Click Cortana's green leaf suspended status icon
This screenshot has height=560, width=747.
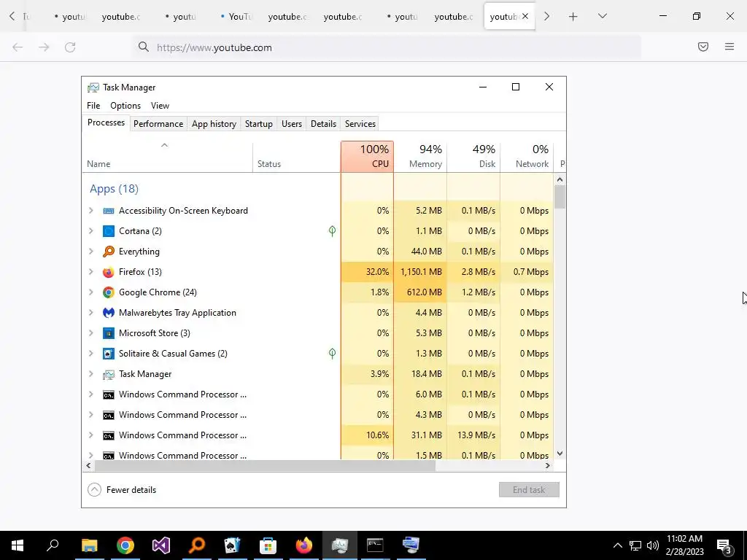coord(332,231)
